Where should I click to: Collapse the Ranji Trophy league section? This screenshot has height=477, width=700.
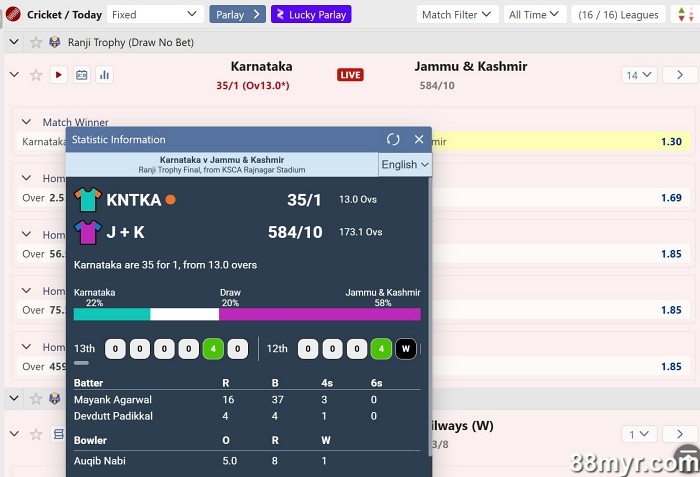(x=14, y=42)
